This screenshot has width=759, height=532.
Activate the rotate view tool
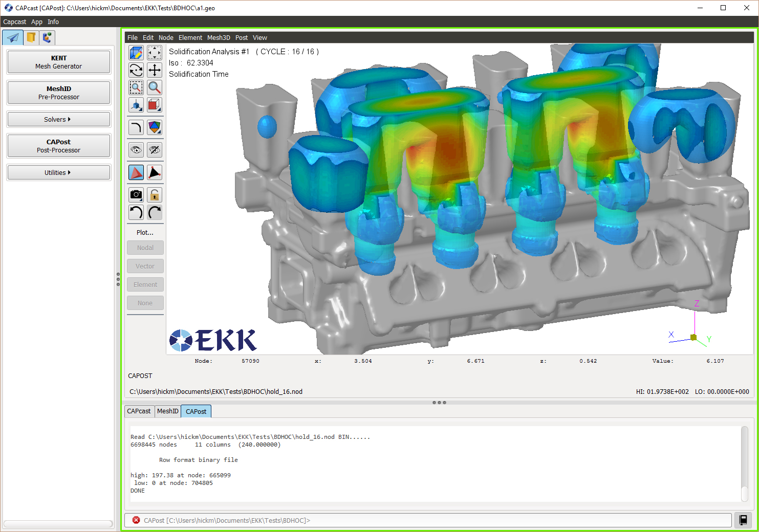[x=136, y=70]
